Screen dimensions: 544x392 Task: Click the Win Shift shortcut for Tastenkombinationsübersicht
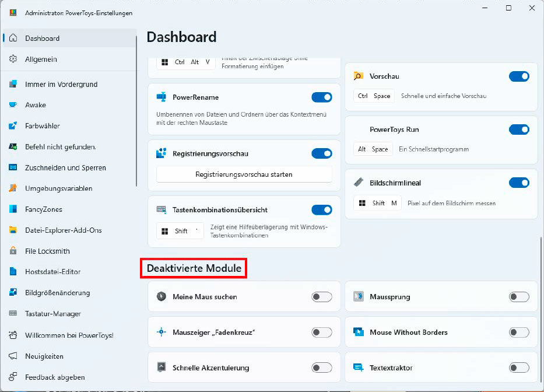point(180,231)
